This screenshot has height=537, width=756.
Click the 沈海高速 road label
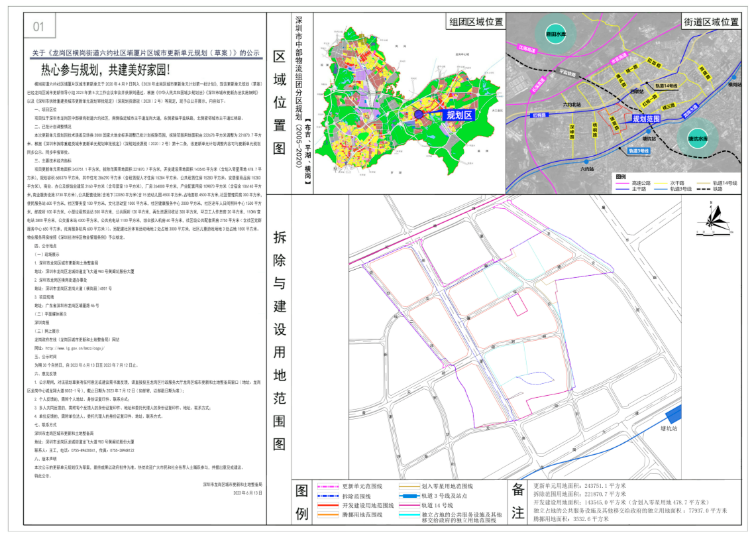(527, 49)
